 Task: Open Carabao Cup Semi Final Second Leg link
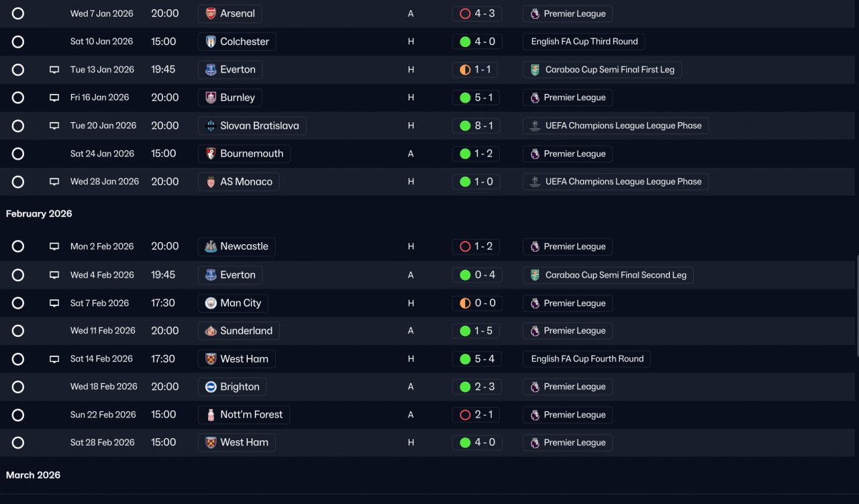(x=608, y=275)
